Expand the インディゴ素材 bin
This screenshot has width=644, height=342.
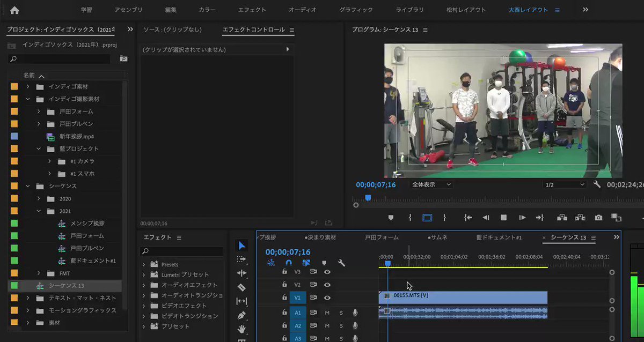pos(28,86)
